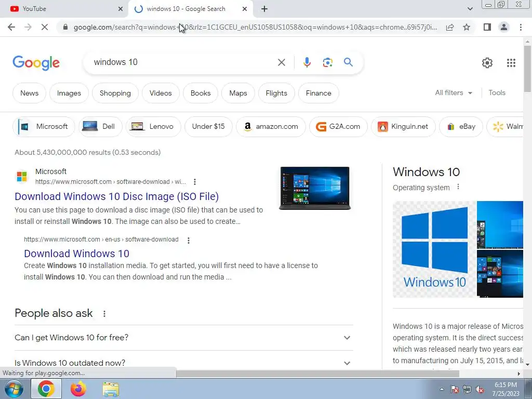Viewport: 532px width, 399px height.
Task: Click the padlock site info icon
Action: [65, 27]
